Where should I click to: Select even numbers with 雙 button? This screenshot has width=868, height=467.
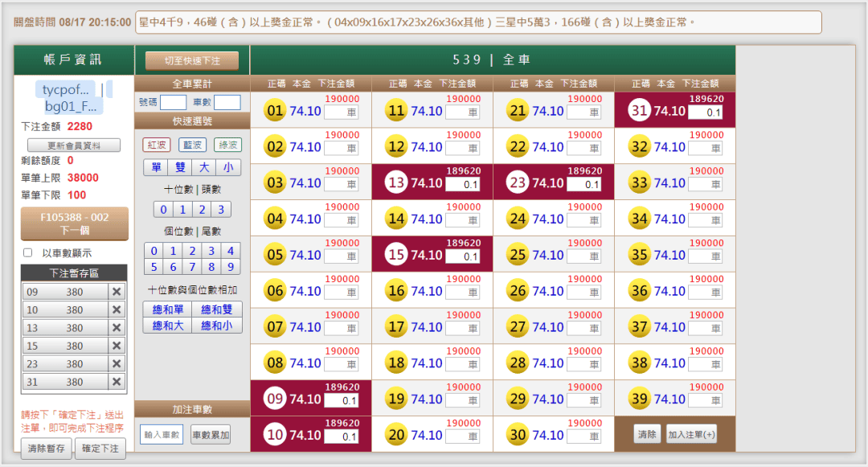pyautogui.click(x=180, y=168)
